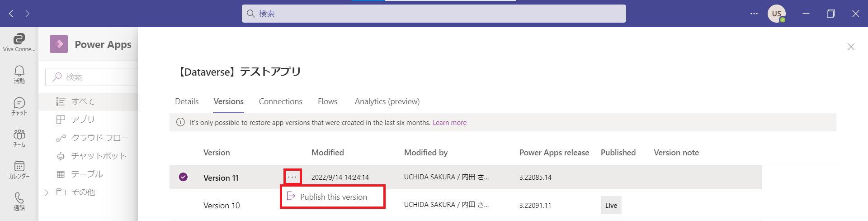Switch to the Connections tab

[280, 101]
